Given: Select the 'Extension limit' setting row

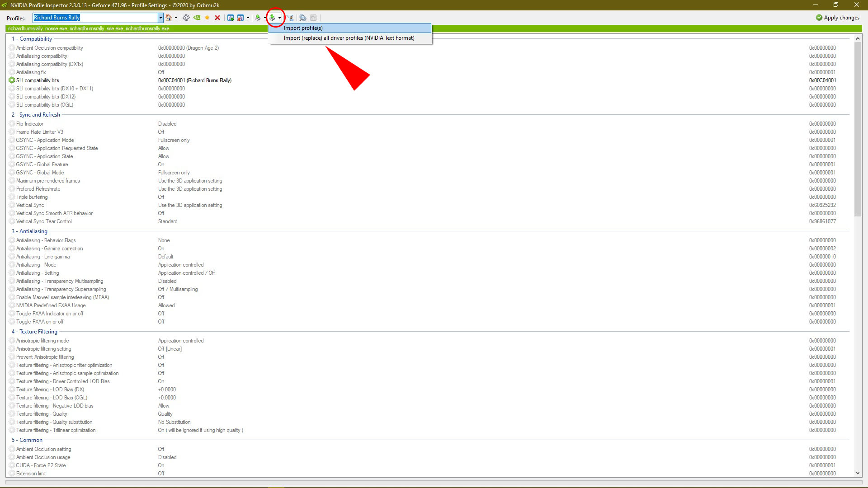Looking at the screenshot, I should 429,474.
